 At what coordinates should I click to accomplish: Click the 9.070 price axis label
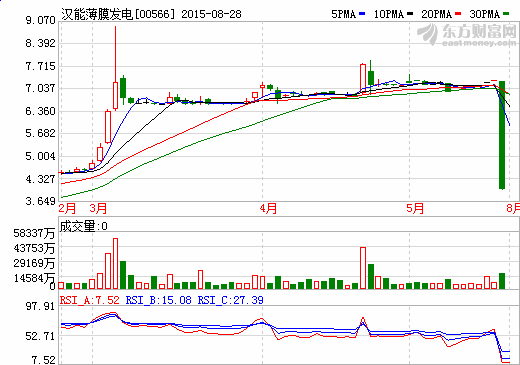pos(40,20)
